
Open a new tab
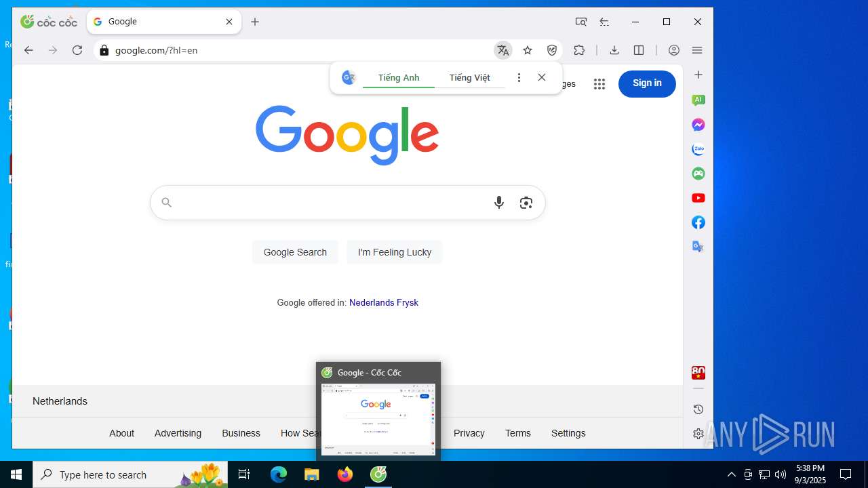click(255, 22)
